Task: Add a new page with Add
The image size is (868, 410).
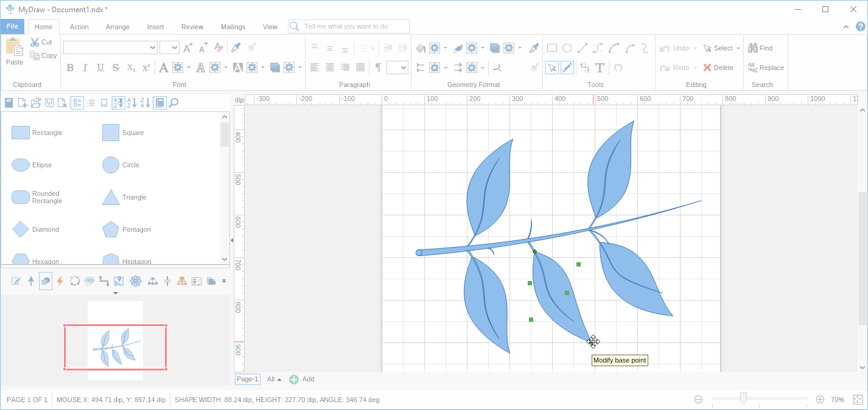Action: [302, 379]
